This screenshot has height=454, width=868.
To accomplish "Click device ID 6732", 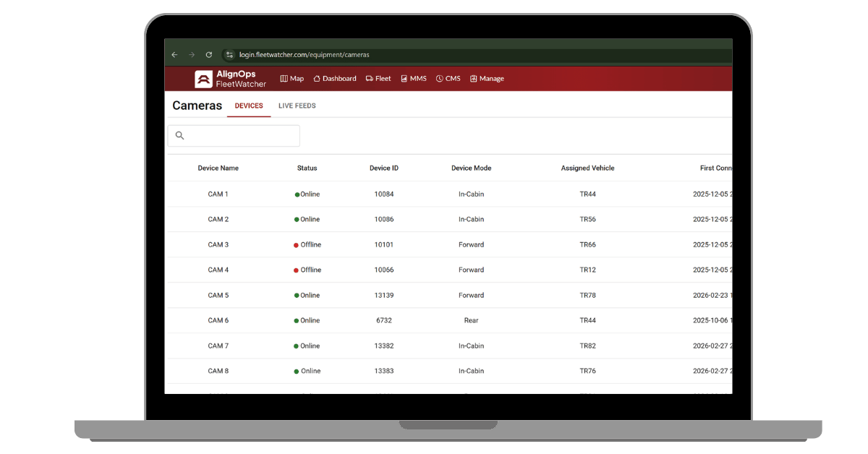I will tap(384, 321).
